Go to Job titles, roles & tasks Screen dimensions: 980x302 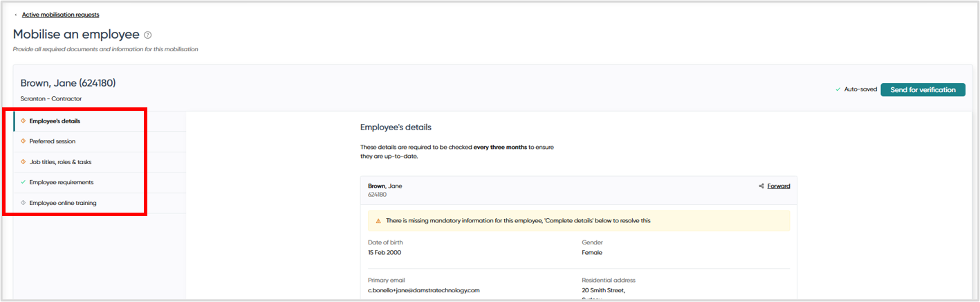pyautogui.click(x=100, y=162)
